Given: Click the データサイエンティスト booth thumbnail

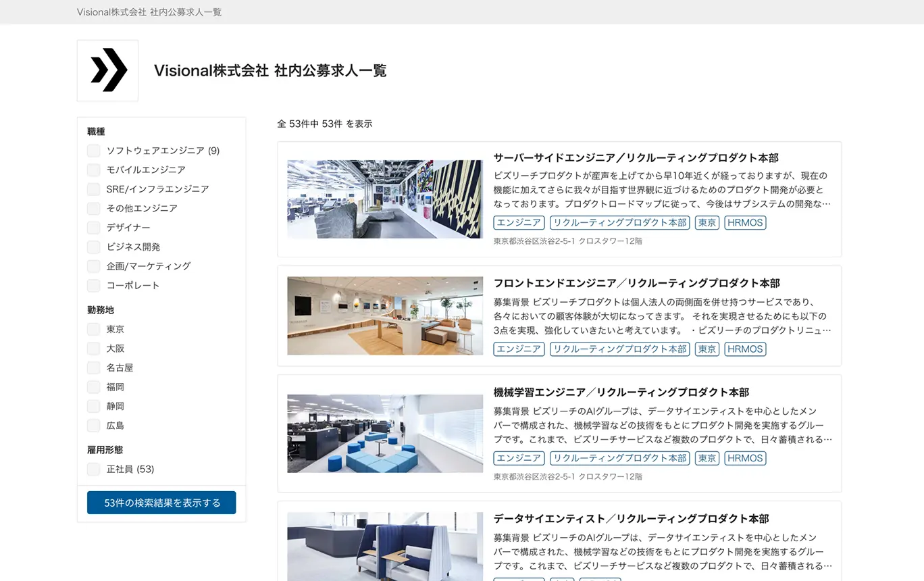Looking at the screenshot, I should tap(385, 547).
